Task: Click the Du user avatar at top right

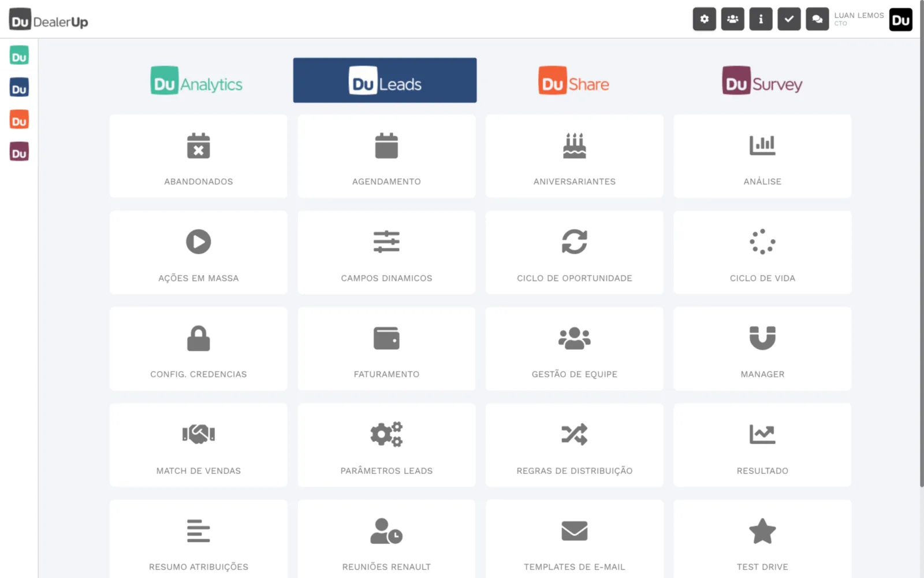Action: pyautogui.click(x=900, y=20)
